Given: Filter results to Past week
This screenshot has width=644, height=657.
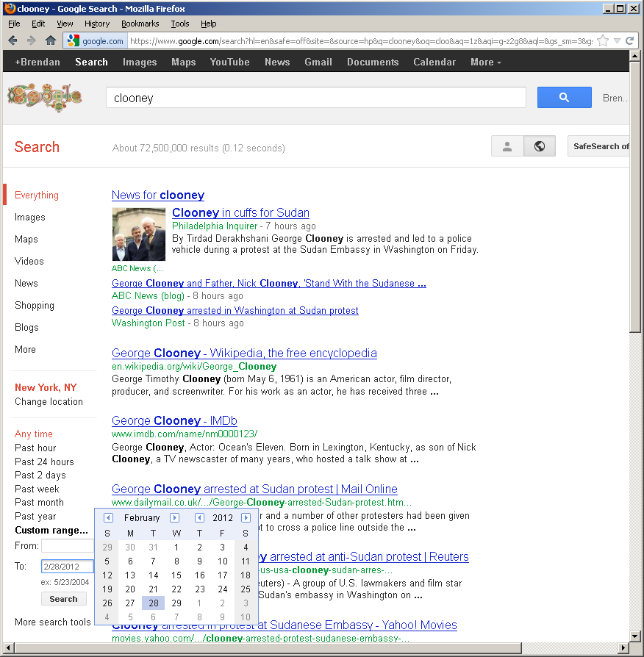Looking at the screenshot, I should [x=37, y=489].
